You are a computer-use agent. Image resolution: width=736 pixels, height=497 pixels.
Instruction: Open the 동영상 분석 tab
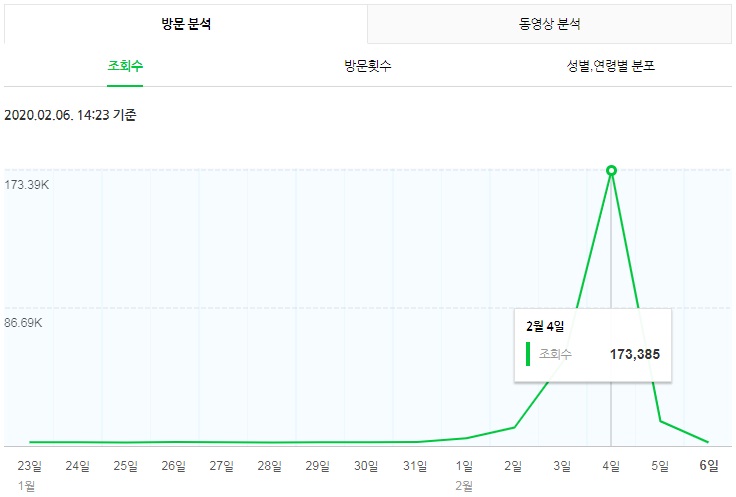pos(550,24)
